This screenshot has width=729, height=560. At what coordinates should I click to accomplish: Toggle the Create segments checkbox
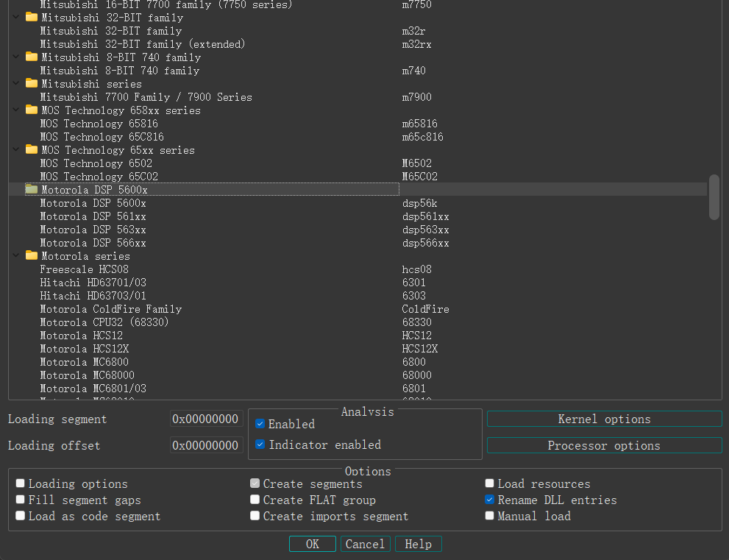click(255, 483)
